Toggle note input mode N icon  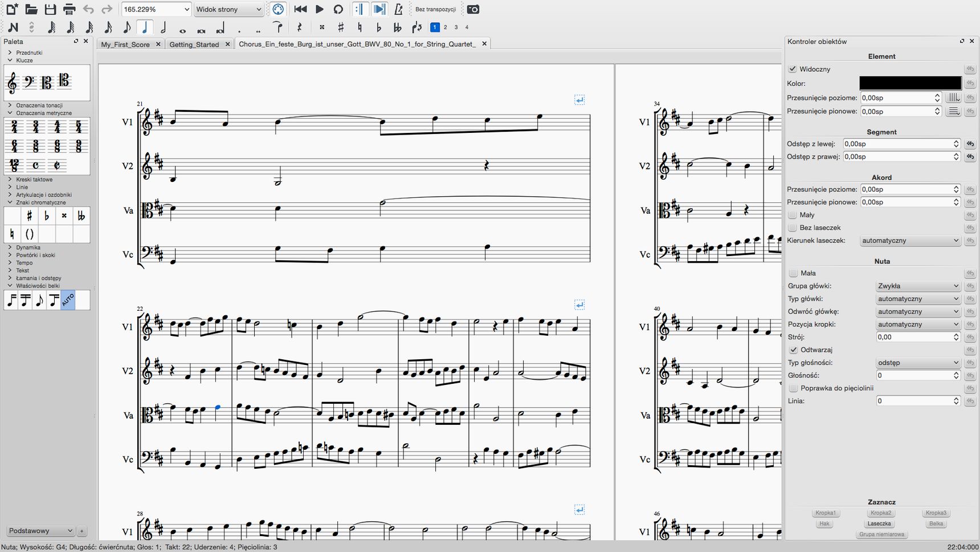pos(13,27)
